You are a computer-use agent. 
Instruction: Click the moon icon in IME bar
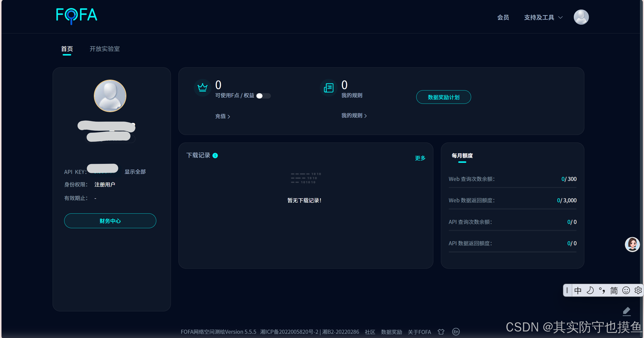pos(590,291)
